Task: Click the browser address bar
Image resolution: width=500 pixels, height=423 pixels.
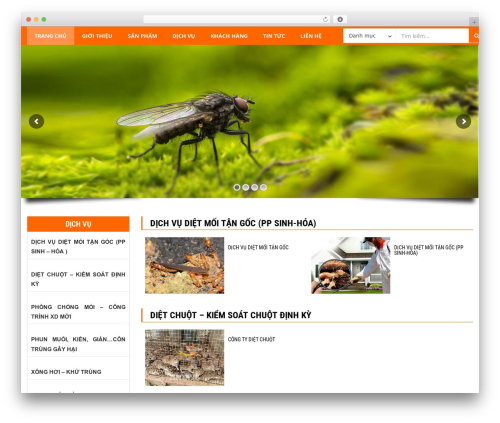Action: pyautogui.click(x=237, y=19)
